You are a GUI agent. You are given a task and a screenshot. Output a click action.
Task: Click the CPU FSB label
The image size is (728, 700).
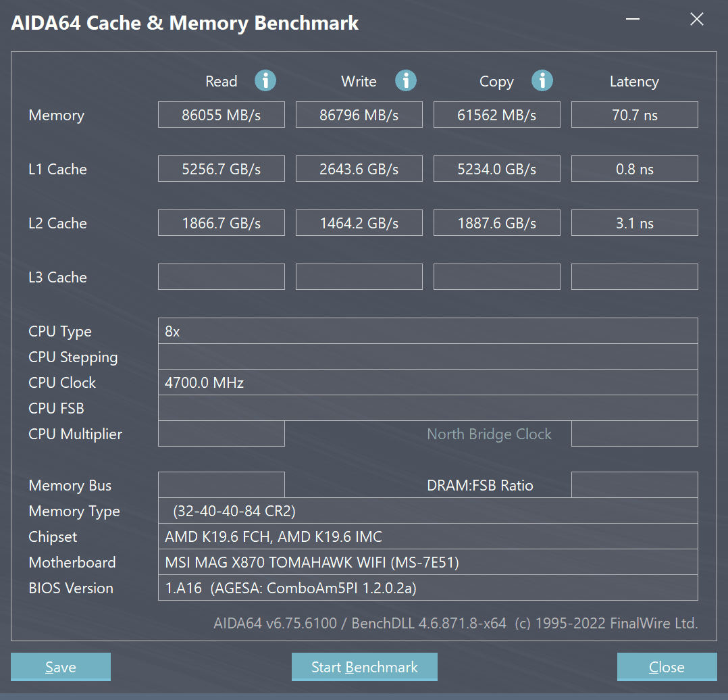(x=56, y=408)
